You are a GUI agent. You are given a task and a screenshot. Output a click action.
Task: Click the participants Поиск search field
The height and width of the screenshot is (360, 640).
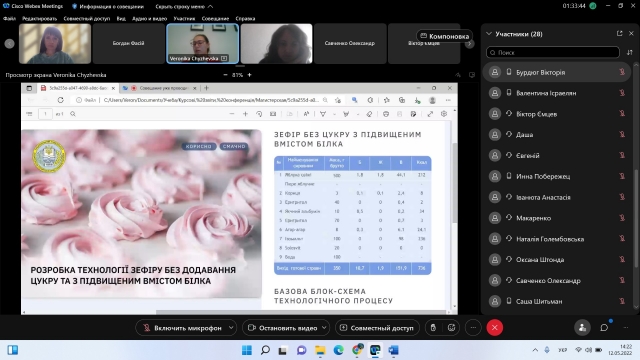point(553,52)
